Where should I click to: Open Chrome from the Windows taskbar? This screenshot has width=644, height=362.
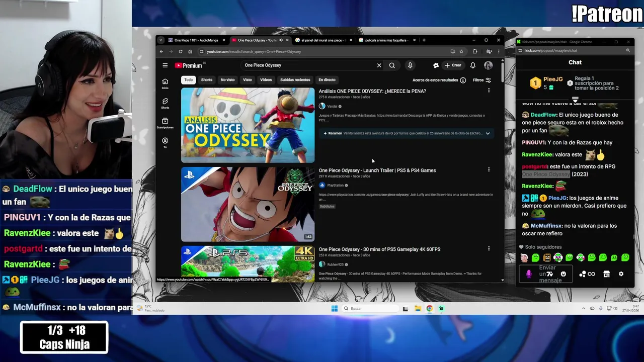[x=430, y=309]
